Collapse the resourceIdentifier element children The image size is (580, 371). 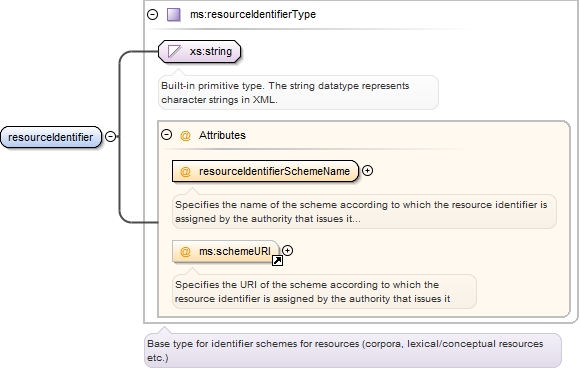[x=110, y=136]
